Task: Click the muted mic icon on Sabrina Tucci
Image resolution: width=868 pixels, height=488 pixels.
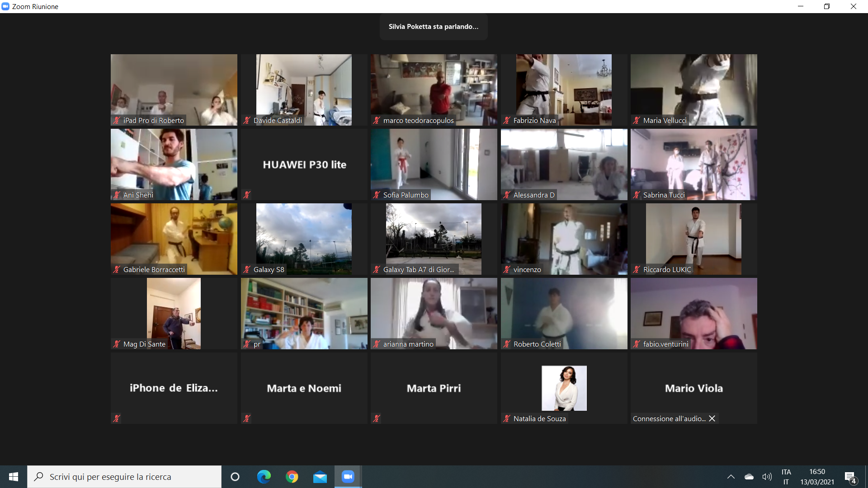Action: tap(637, 195)
